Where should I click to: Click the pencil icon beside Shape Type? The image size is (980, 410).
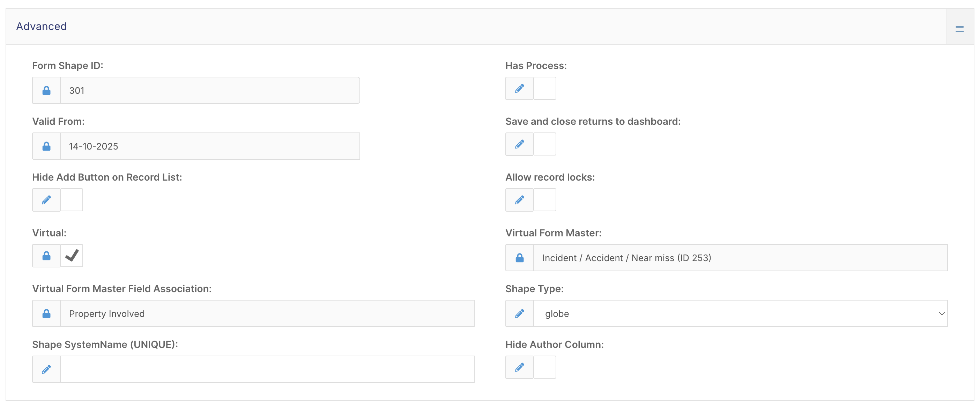(x=520, y=313)
